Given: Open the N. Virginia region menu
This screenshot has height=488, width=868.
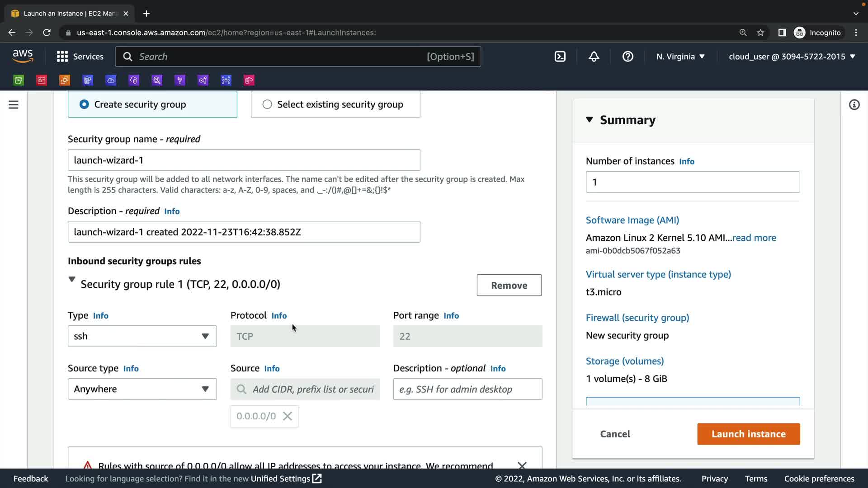Looking at the screenshot, I should click(680, 56).
